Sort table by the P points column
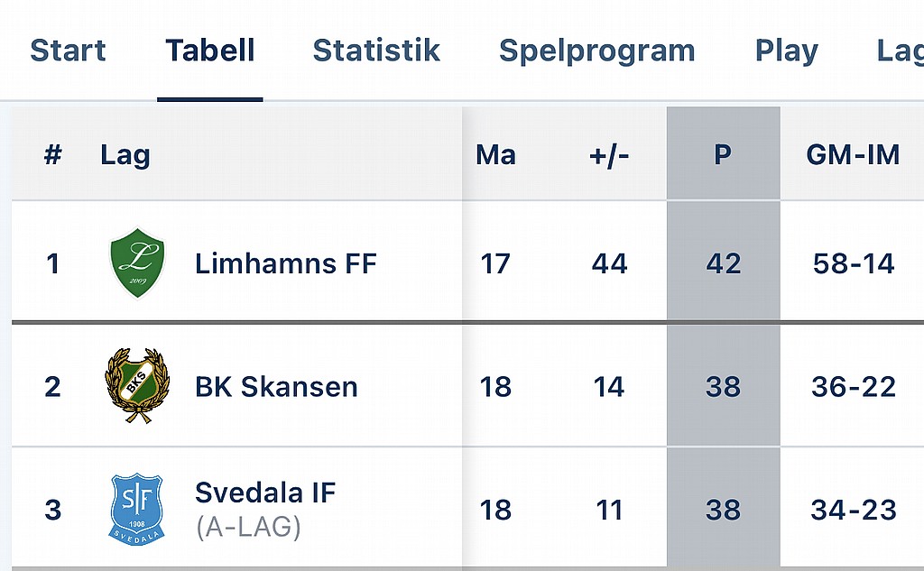The width and height of the screenshot is (924, 571). [x=723, y=155]
